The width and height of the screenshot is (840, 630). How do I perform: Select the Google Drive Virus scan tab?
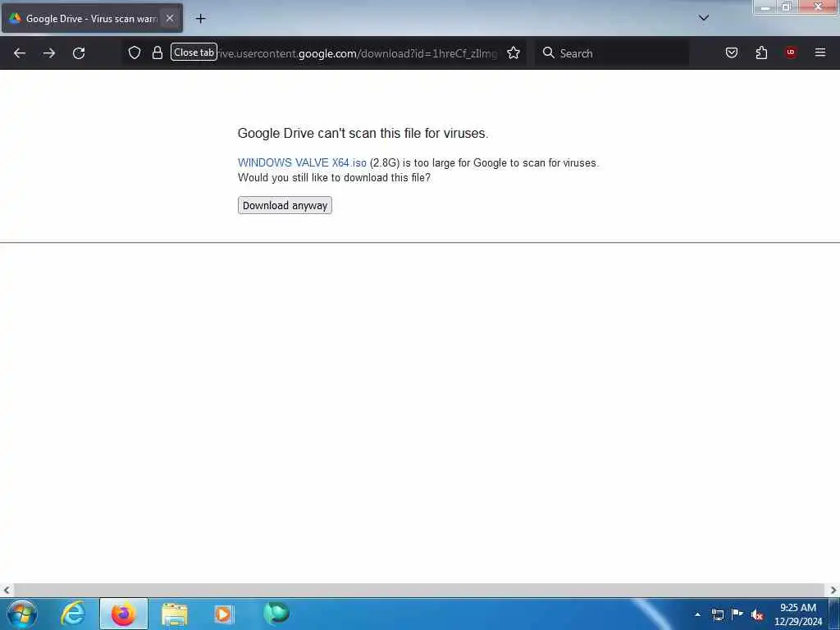[x=92, y=18]
